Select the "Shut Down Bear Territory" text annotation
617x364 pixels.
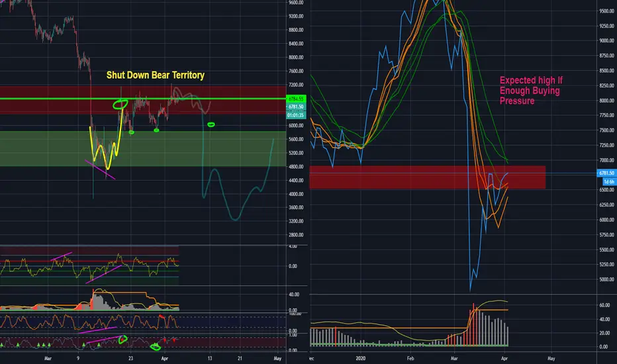pos(156,75)
